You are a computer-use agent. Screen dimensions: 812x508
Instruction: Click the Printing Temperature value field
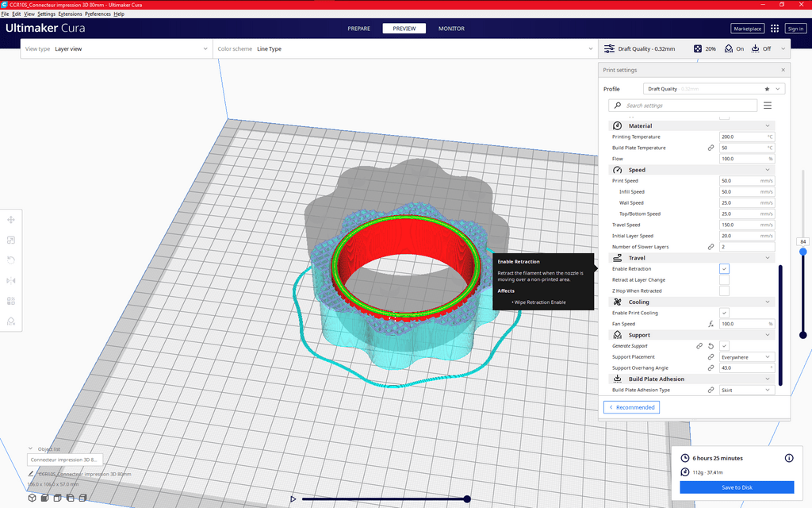pyautogui.click(x=747, y=137)
